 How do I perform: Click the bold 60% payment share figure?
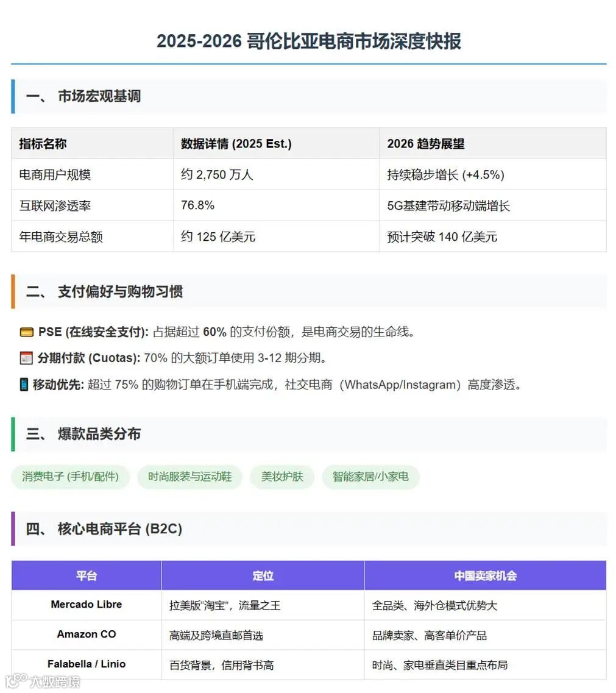tap(214, 332)
